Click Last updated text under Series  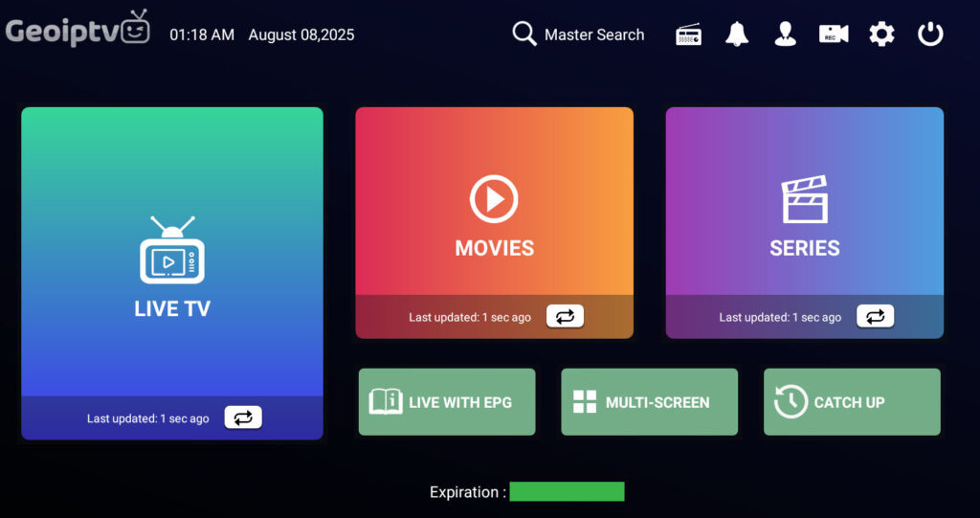(780, 317)
